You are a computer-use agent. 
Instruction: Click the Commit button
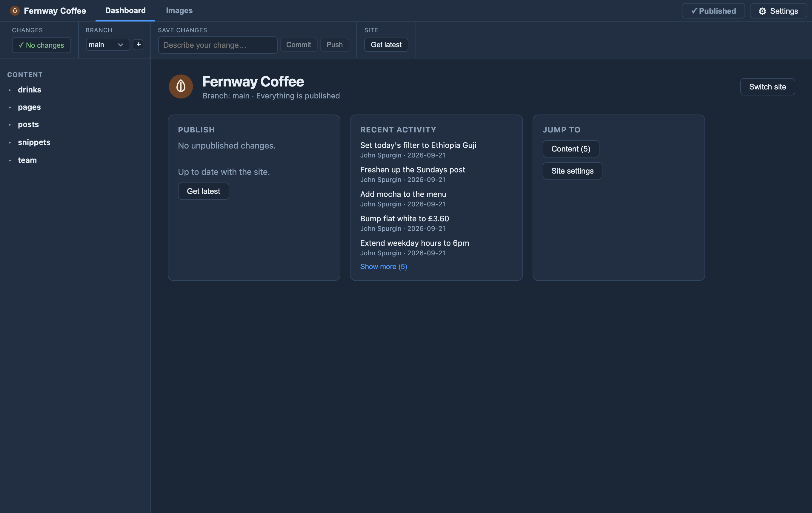click(299, 44)
